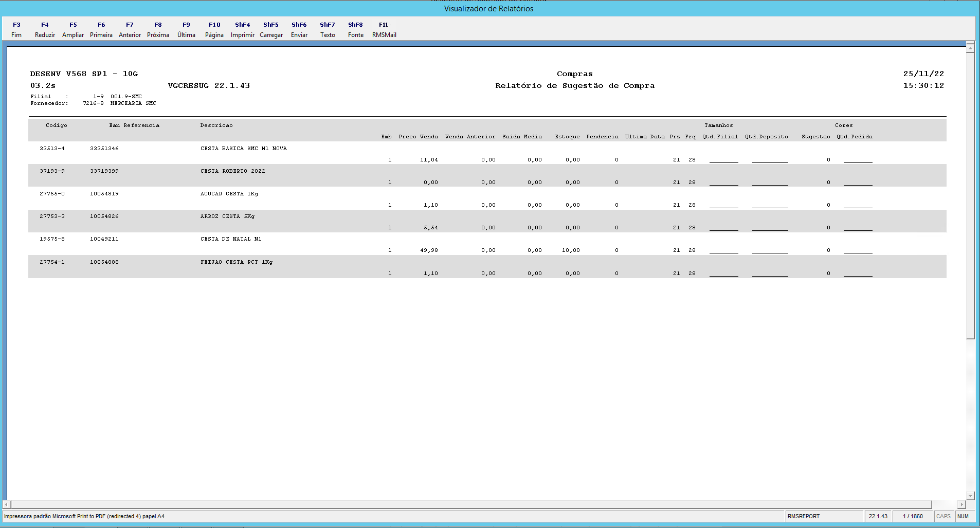Export as text with ShF7 Texto
The height and width of the screenshot is (528, 980).
pyautogui.click(x=328, y=30)
